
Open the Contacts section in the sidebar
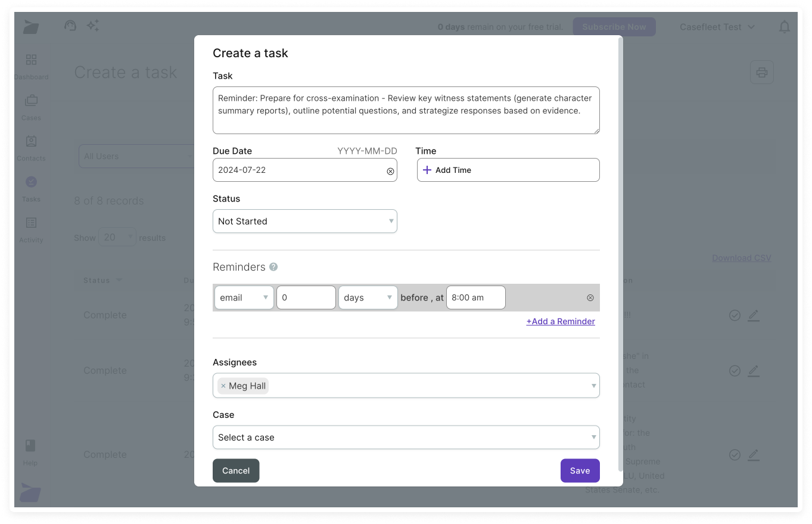[32, 147]
